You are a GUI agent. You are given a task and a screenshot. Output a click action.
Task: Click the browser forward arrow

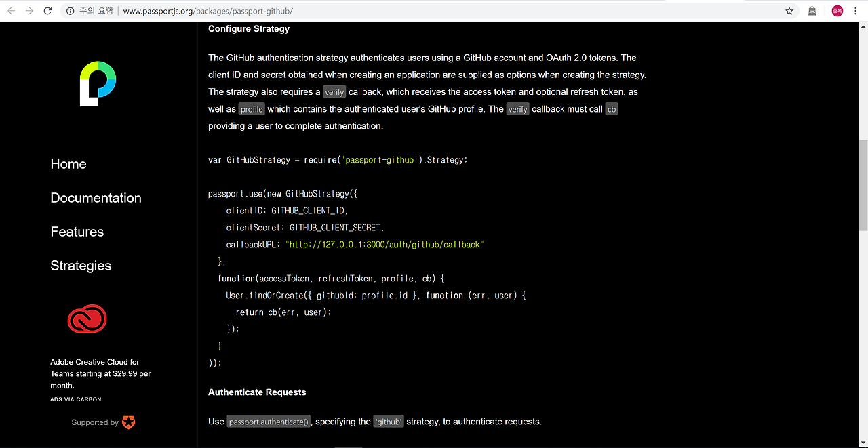click(29, 11)
